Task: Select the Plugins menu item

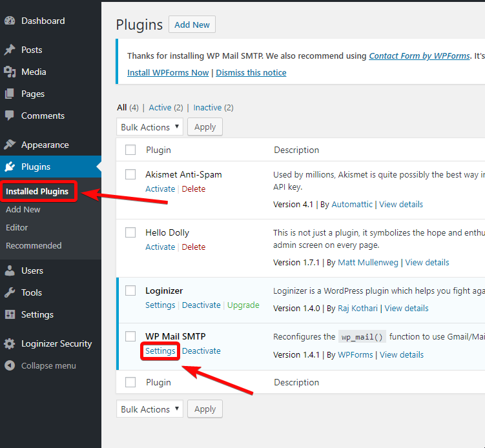Action: pos(36,167)
